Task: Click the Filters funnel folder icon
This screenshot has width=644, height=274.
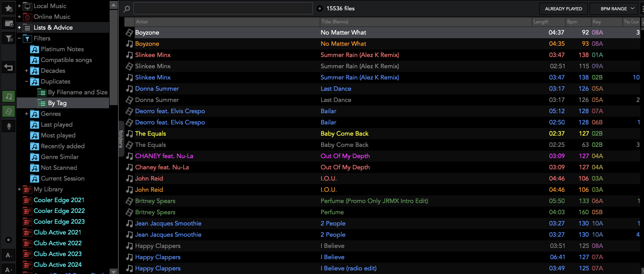Action: tap(27, 38)
